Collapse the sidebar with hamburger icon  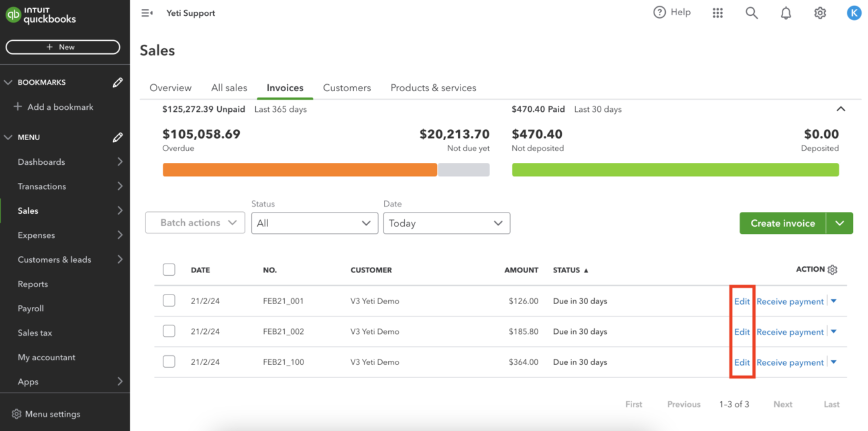(x=147, y=13)
